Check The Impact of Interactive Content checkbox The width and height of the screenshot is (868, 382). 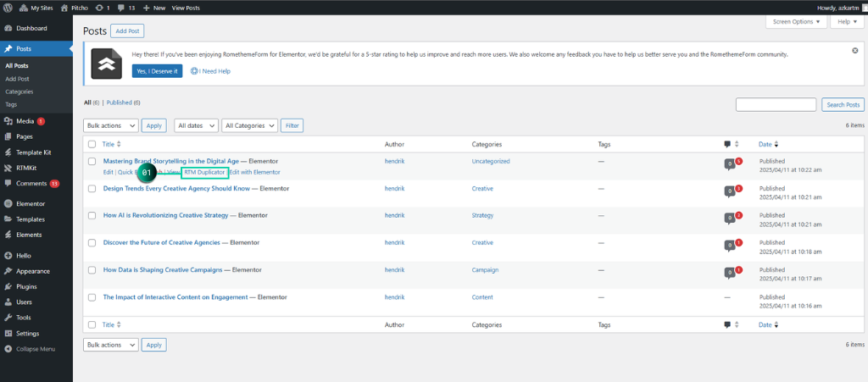(92, 297)
